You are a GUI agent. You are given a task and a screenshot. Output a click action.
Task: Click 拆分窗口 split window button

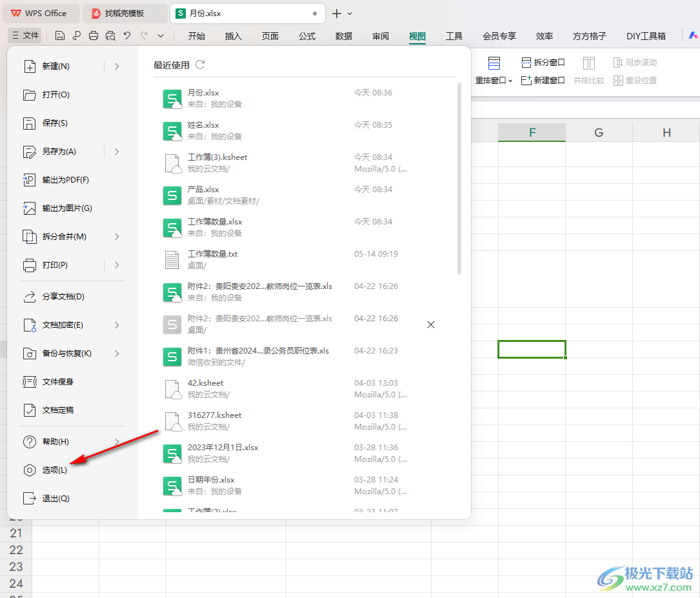click(543, 63)
